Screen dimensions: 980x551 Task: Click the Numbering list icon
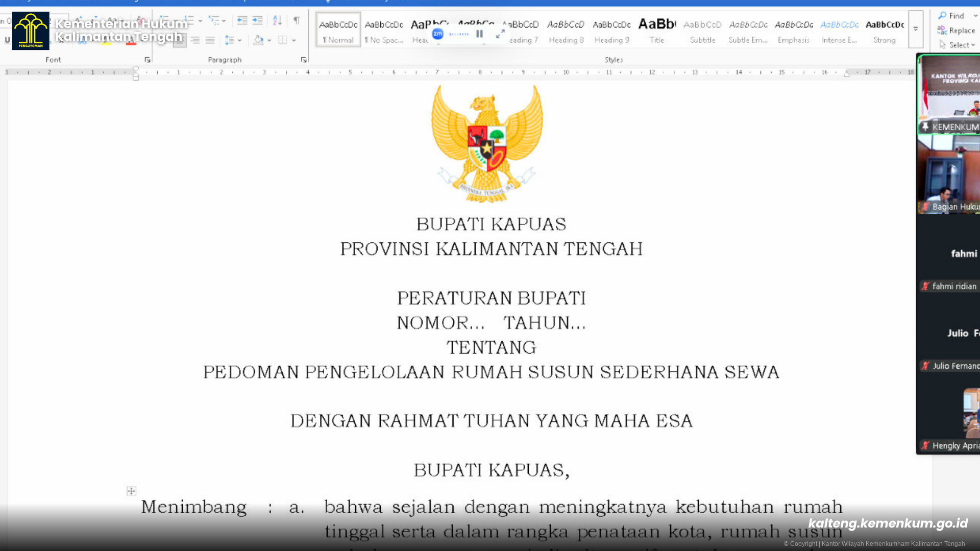coord(189,20)
